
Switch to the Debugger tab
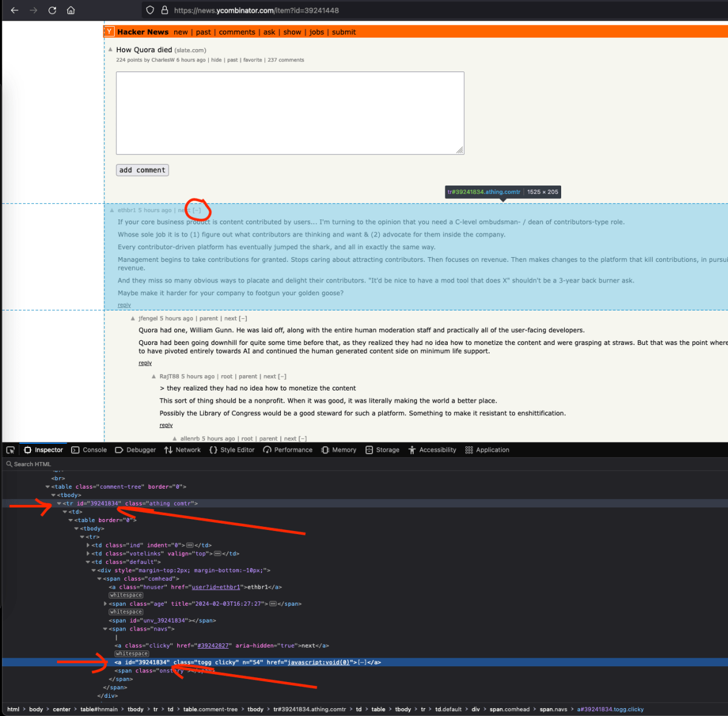pyautogui.click(x=135, y=450)
